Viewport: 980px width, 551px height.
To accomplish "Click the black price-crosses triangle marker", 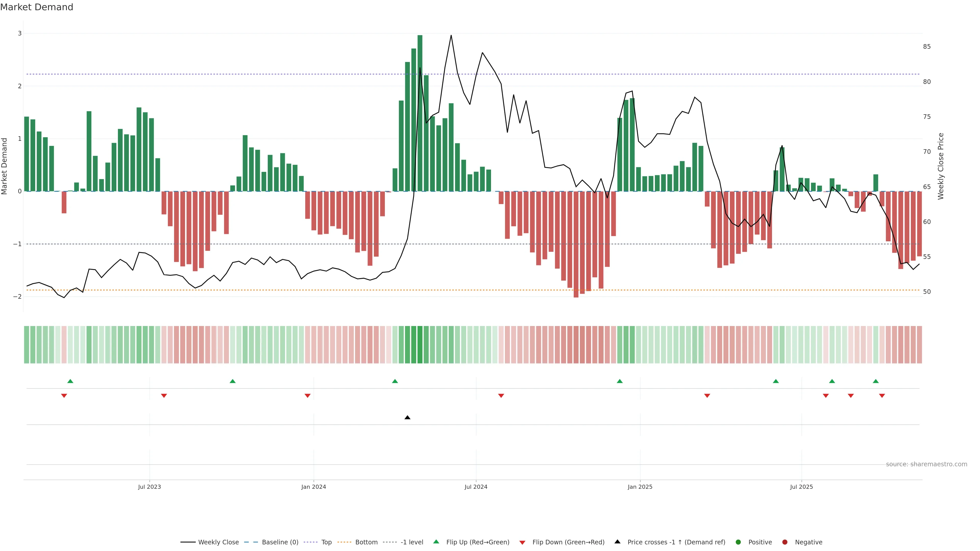I will (x=408, y=418).
